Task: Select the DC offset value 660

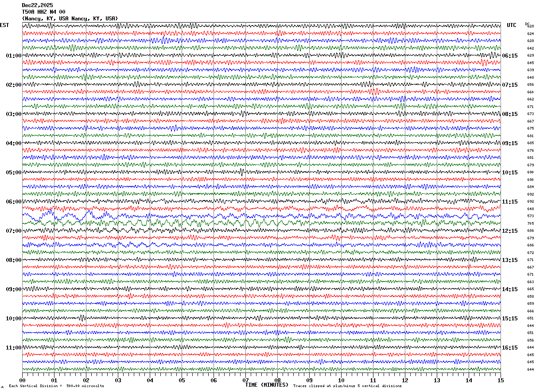Action: pyautogui.click(x=530, y=92)
